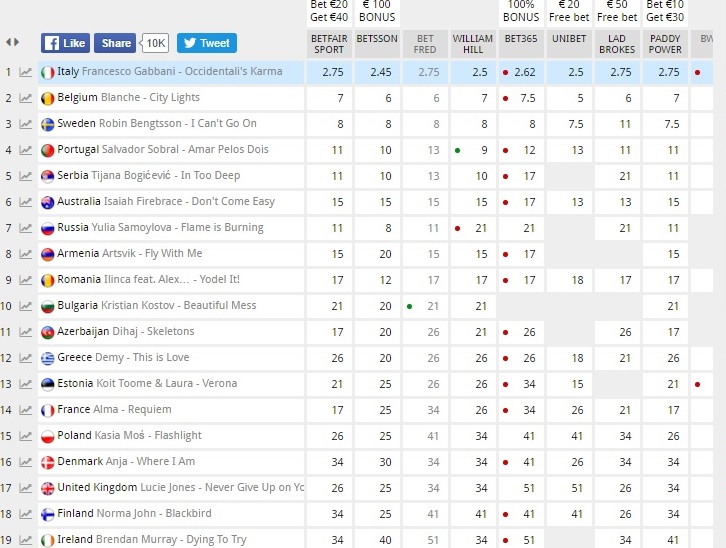Show the odds graph icon for Bulgaria
This screenshot has width=726, height=548.
pos(26,306)
